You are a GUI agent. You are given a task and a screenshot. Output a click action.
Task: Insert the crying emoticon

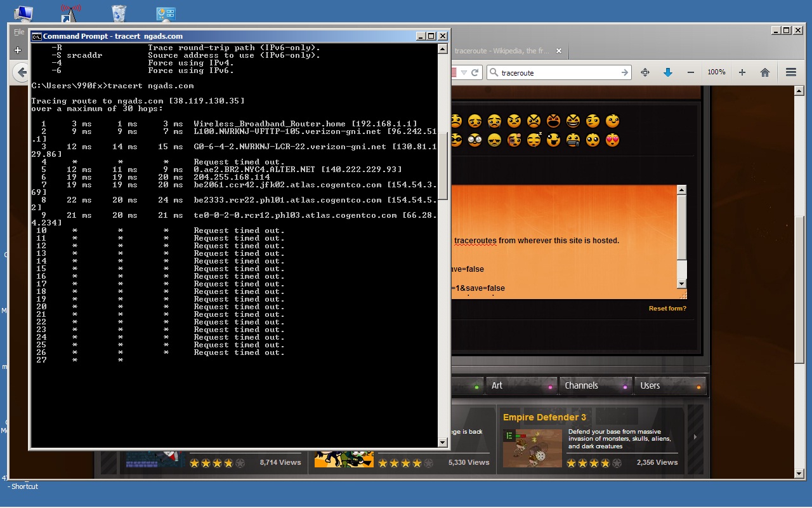494,121
